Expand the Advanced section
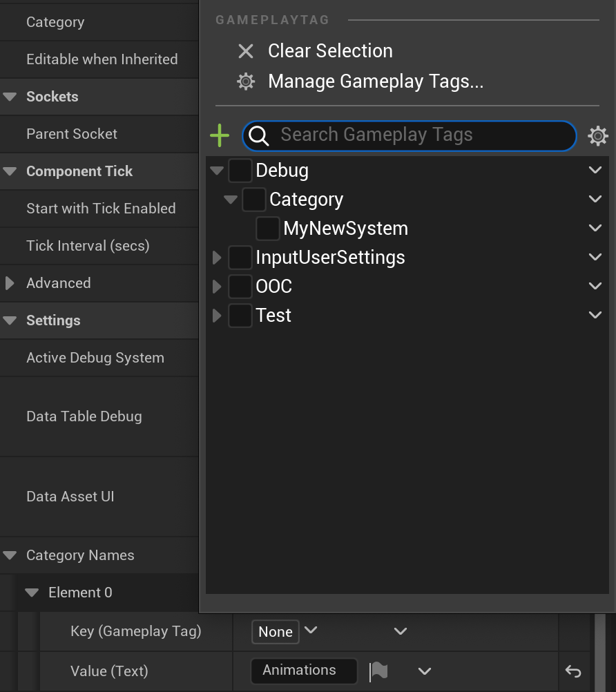The image size is (616, 692). tap(10, 283)
